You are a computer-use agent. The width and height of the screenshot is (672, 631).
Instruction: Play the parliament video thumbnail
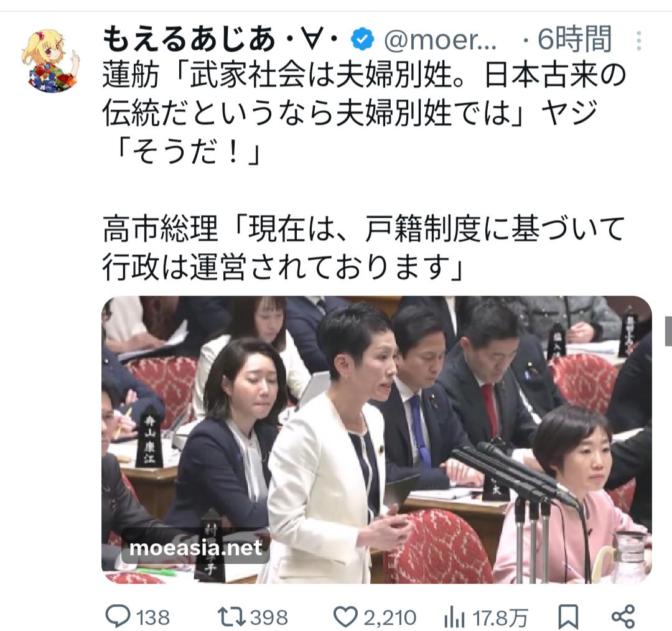pyautogui.click(x=376, y=439)
